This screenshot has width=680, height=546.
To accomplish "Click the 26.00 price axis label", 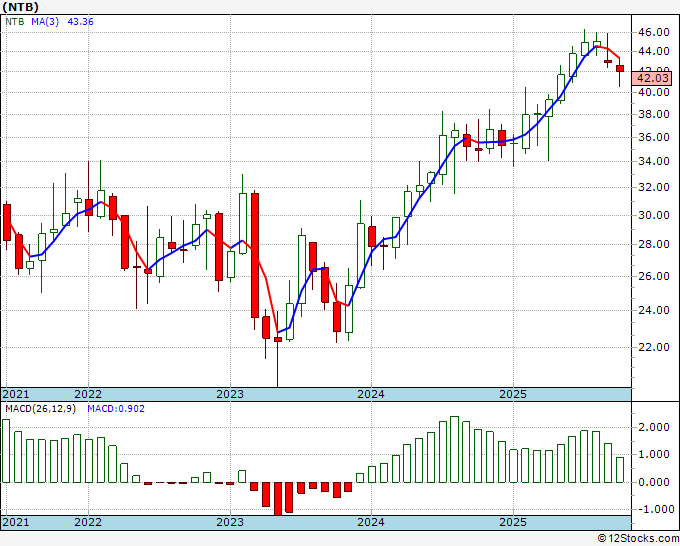I will point(653,276).
